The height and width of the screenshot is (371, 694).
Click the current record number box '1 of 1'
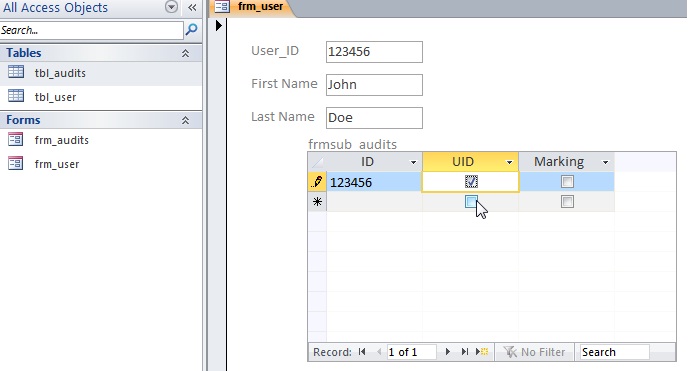click(411, 352)
